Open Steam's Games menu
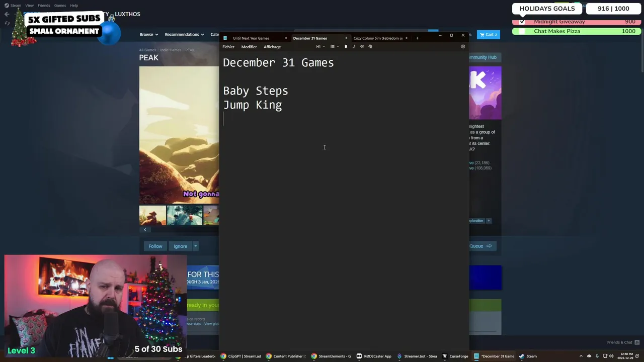Image resolution: width=644 pixels, height=362 pixels. 60,6
